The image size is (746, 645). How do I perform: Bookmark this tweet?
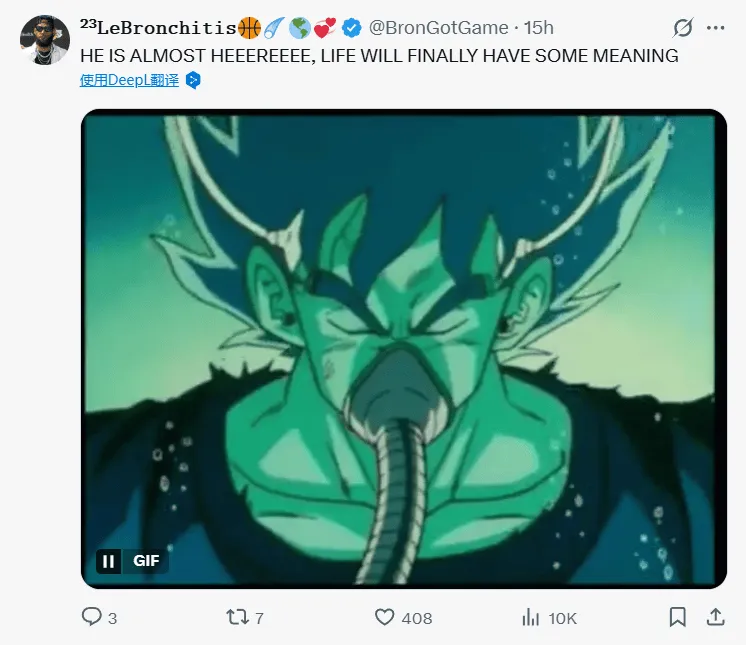pyautogui.click(x=678, y=617)
